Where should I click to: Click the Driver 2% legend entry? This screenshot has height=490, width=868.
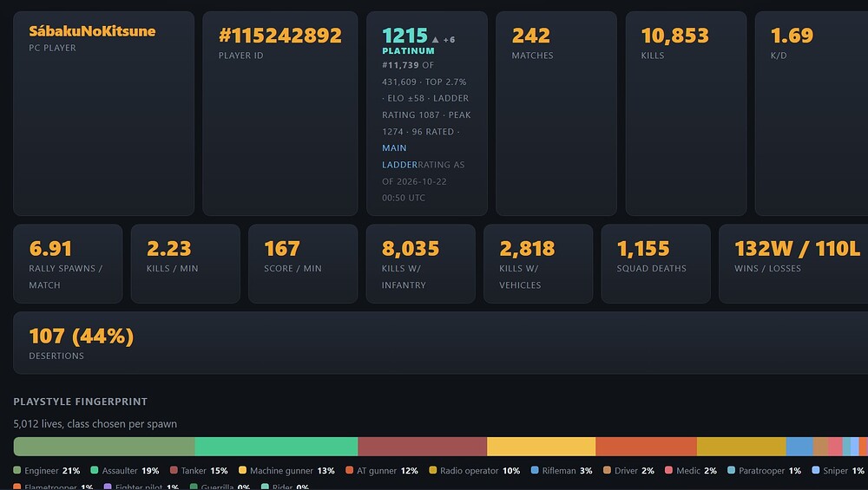point(628,471)
